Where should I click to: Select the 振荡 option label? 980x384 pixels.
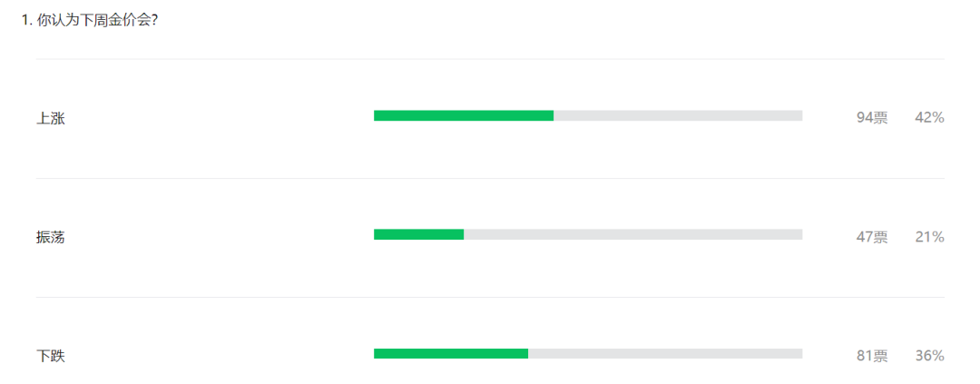click(x=51, y=238)
